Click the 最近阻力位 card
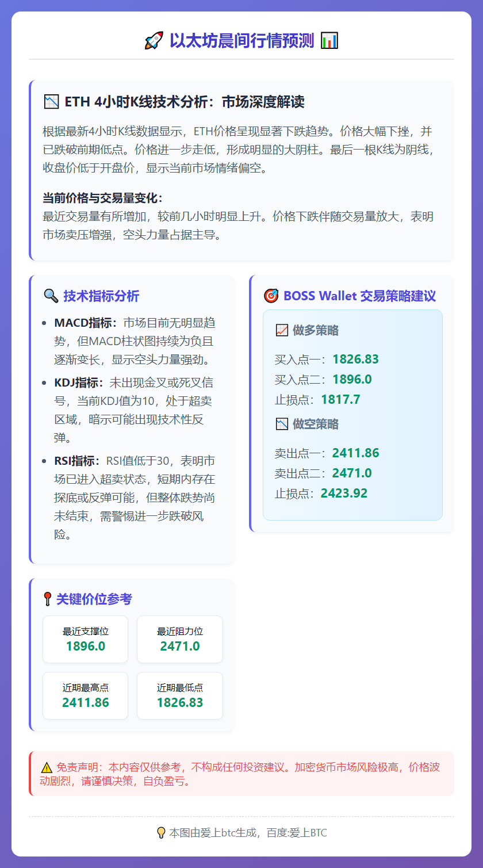 (180, 639)
